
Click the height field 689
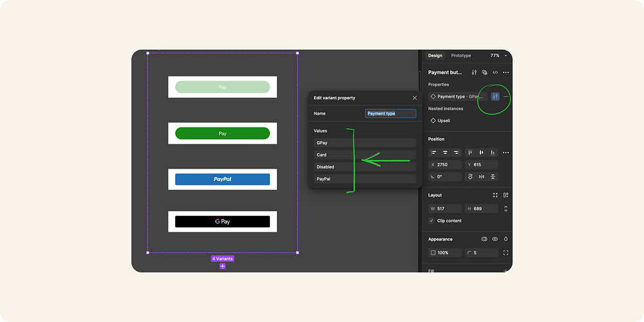pos(481,209)
